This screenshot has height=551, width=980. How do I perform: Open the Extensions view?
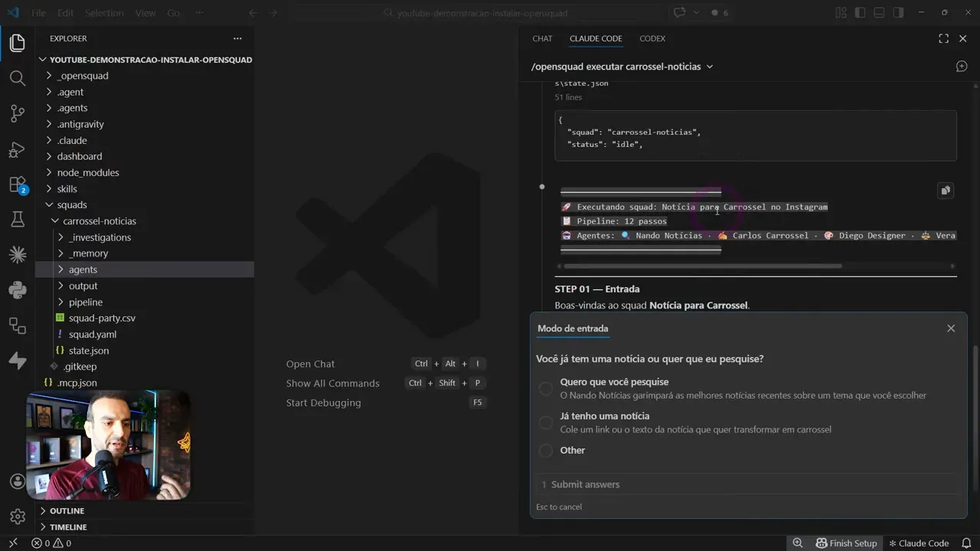pos(17,184)
